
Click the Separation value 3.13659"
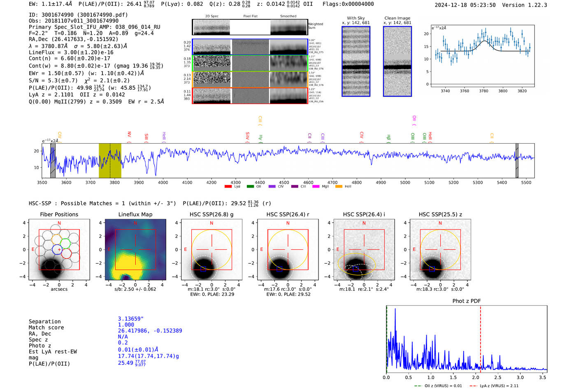click(x=131, y=319)
